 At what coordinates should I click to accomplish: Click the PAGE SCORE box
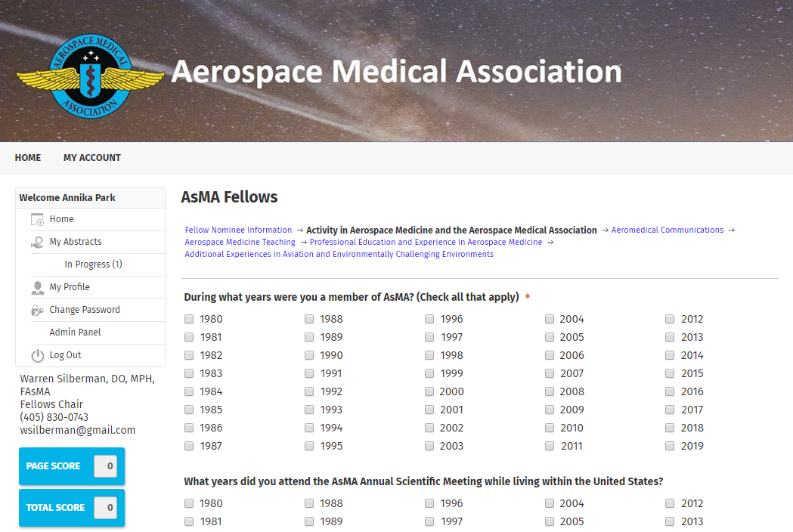tap(71, 466)
